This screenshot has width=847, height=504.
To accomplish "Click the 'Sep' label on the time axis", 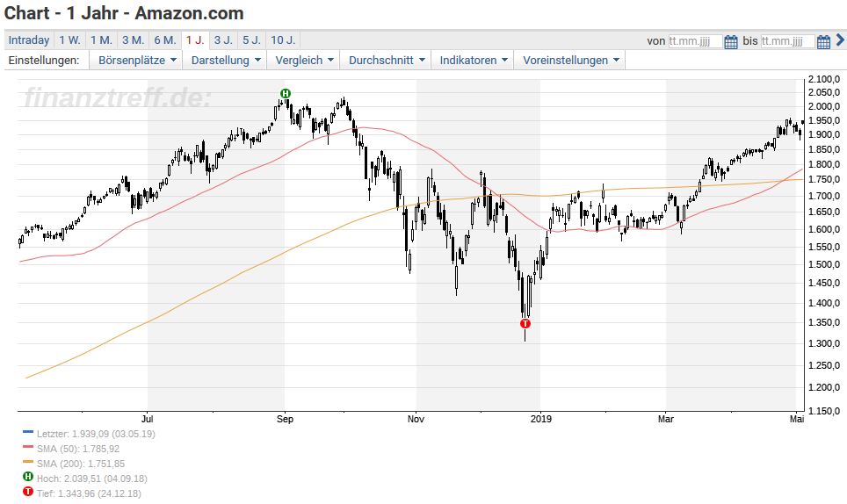I will pos(285,420).
